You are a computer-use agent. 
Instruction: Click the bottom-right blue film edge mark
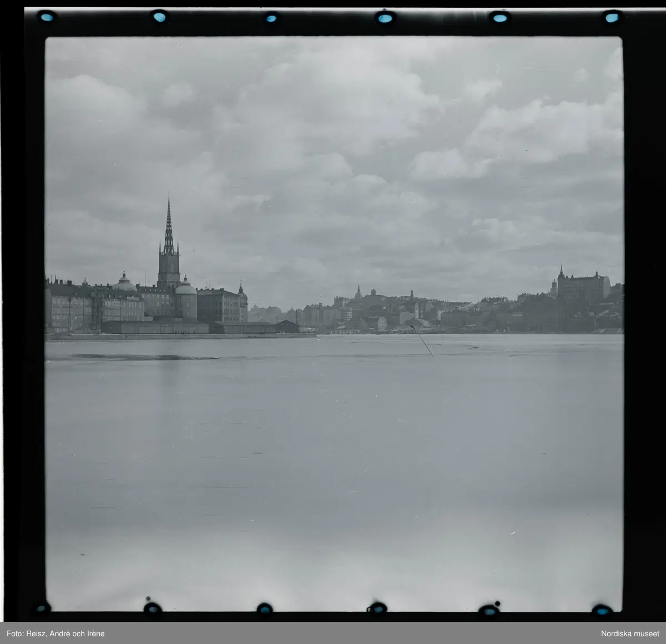[602, 610]
